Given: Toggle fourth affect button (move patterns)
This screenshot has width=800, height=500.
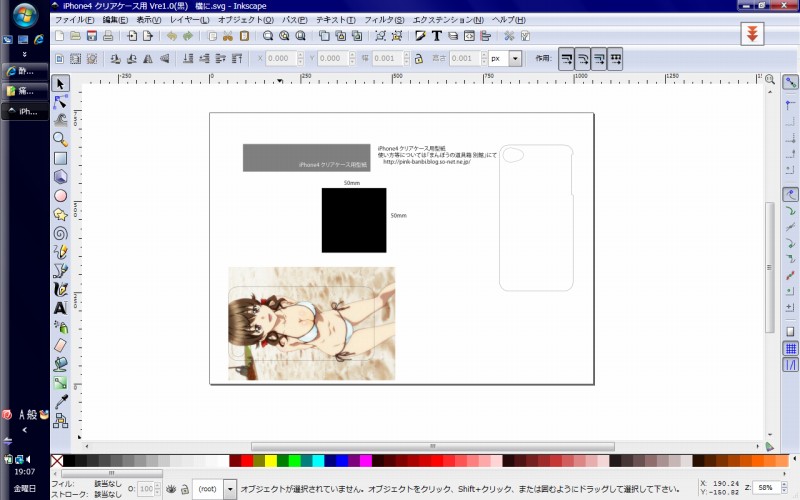Looking at the screenshot, I should [x=615, y=59].
